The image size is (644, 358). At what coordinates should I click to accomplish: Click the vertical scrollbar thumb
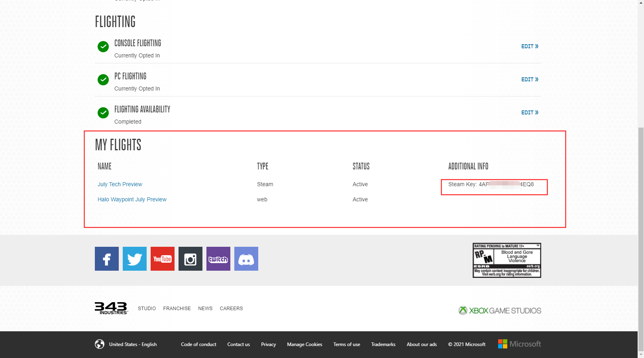(x=641, y=238)
